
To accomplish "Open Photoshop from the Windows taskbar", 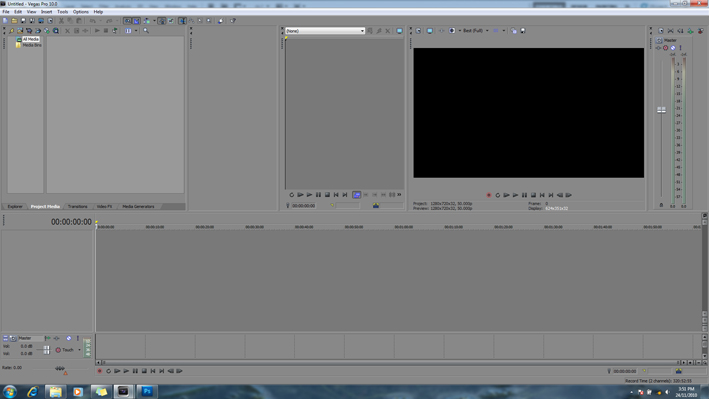I will click(147, 391).
